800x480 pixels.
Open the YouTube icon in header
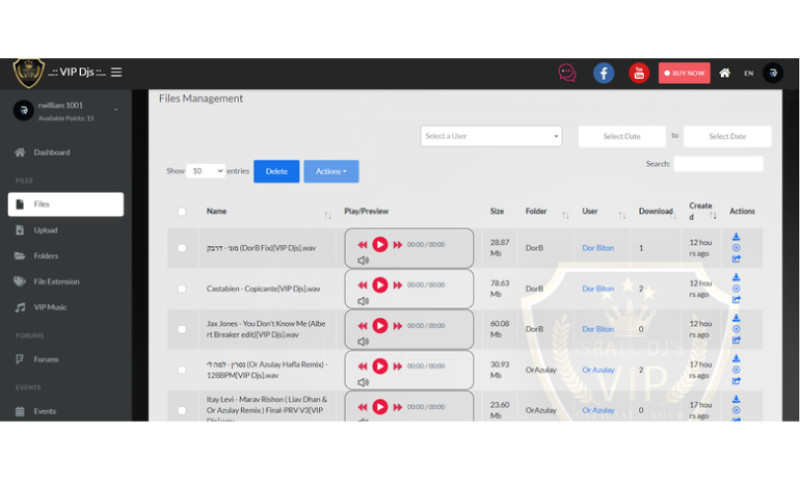[638, 73]
